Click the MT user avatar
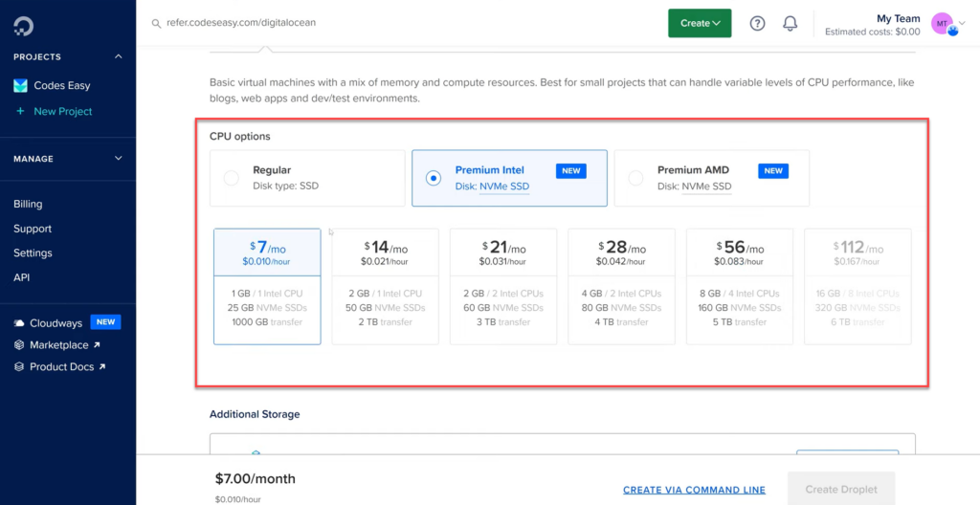This screenshot has height=505, width=980. tap(943, 24)
